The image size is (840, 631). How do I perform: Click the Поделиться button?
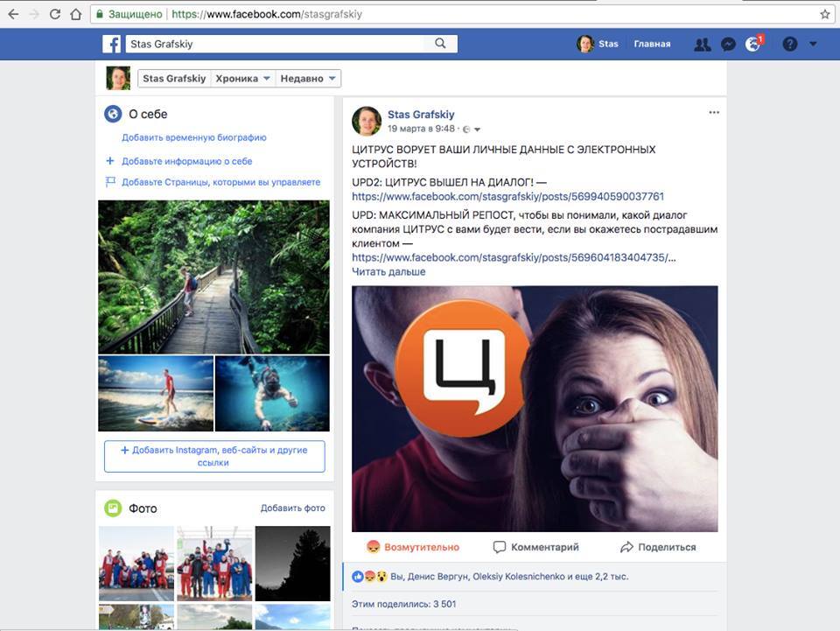(658, 547)
